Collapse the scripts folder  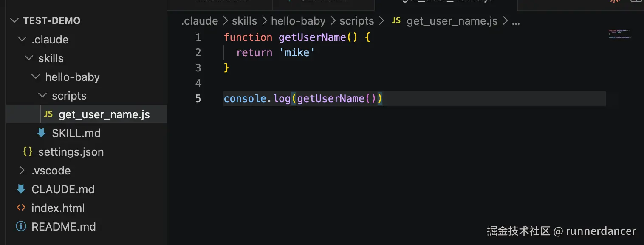42,95
